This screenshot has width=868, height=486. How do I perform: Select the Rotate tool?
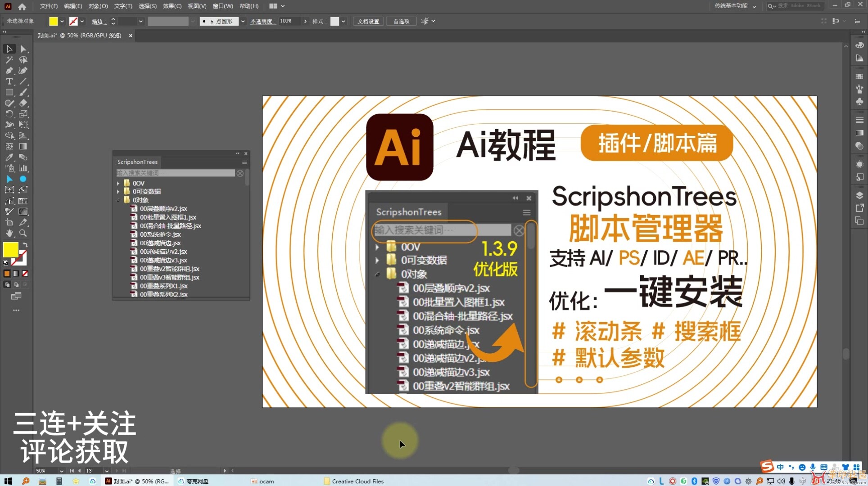(9, 114)
